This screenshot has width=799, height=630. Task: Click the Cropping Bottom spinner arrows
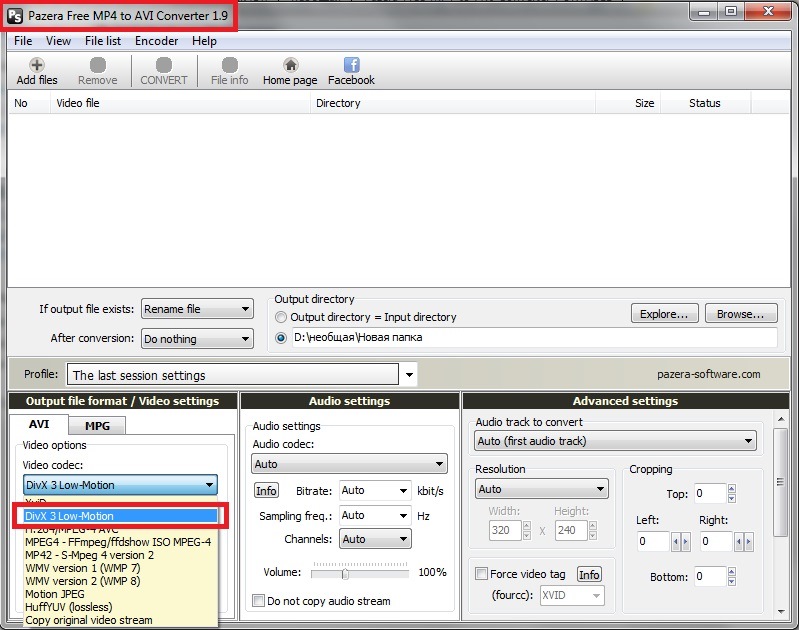(732, 576)
